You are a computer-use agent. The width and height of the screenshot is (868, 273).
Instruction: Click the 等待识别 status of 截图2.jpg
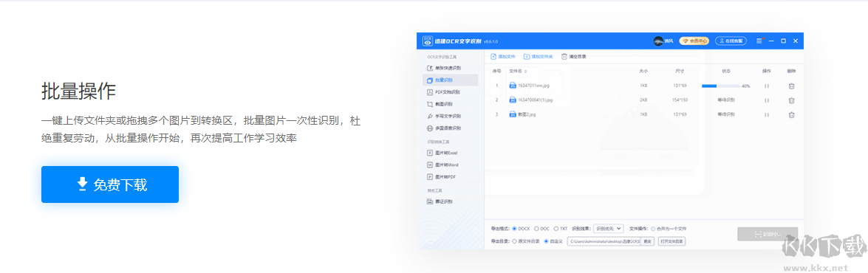(726, 114)
